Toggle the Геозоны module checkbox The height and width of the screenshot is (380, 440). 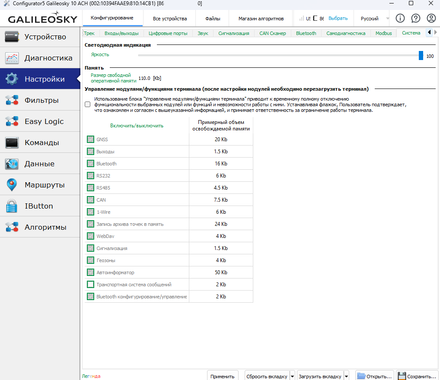coord(90,260)
